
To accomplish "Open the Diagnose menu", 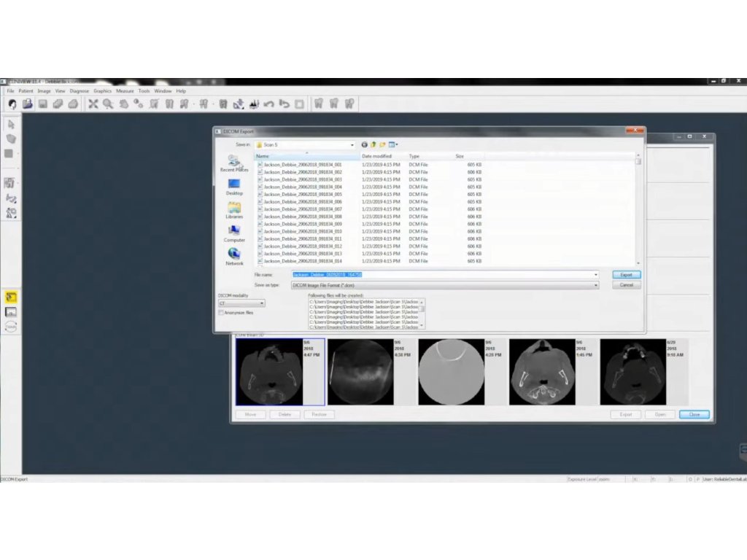I will point(79,91).
